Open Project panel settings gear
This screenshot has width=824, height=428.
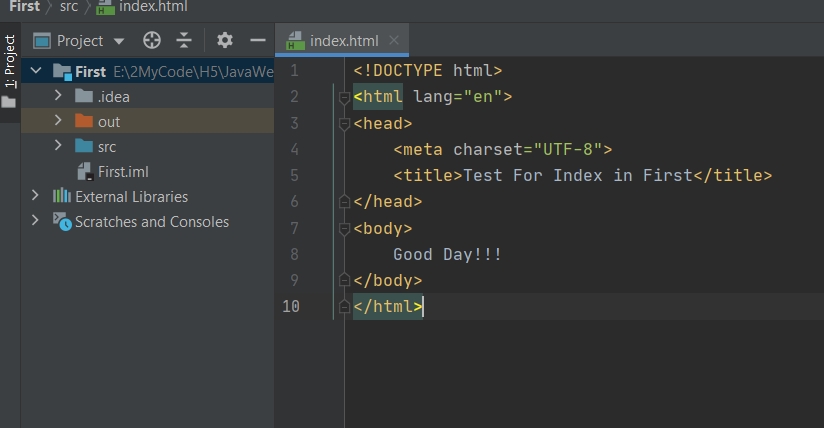[x=225, y=40]
